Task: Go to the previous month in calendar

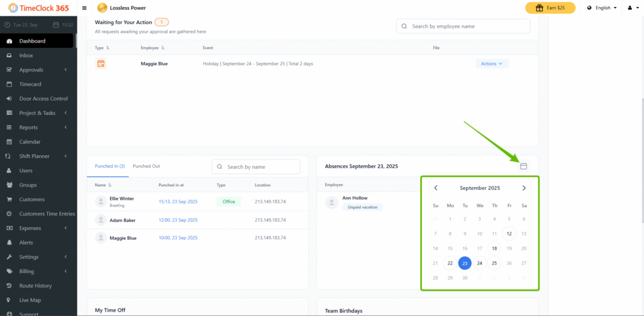Action: click(436, 188)
